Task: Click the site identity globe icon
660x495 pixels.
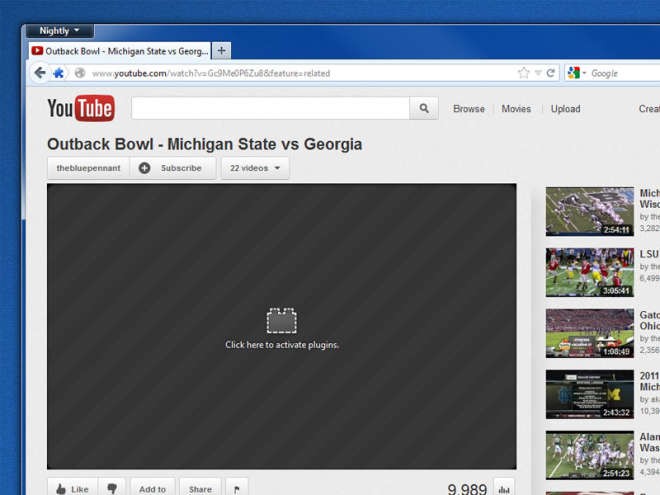Action: pyautogui.click(x=80, y=73)
